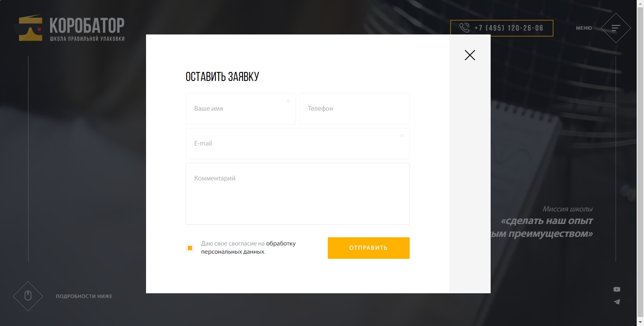Click the scrollbar down arrow

640,322
